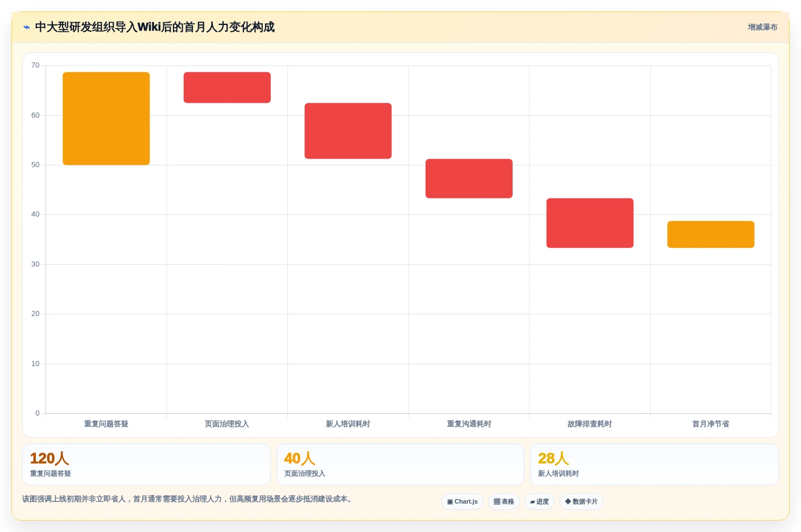Click the orange 首月净节省 bar
Image resolution: width=801 pixels, height=532 pixels.
(711, 234)
